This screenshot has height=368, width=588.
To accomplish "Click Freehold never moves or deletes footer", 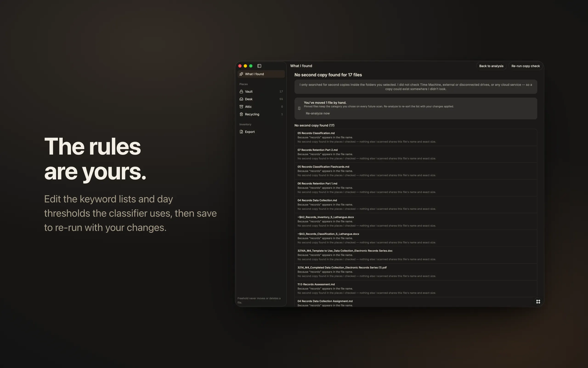I will click(259, 300).
